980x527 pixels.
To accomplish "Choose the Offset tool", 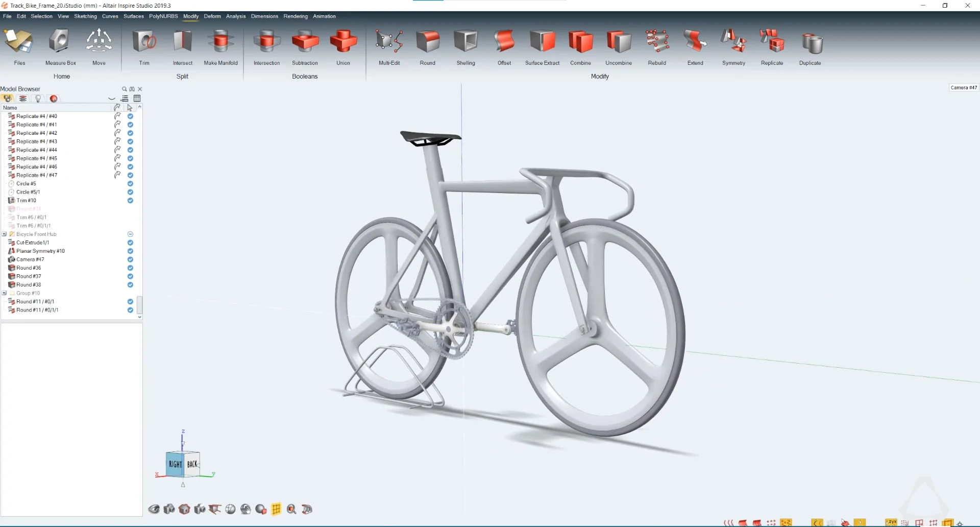I will [504, 47].
